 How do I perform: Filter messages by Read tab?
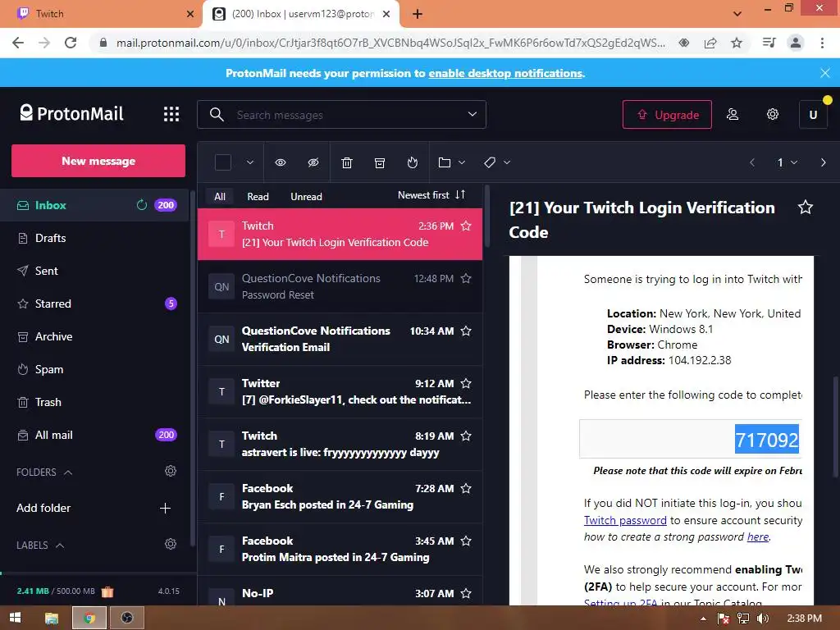258,197
